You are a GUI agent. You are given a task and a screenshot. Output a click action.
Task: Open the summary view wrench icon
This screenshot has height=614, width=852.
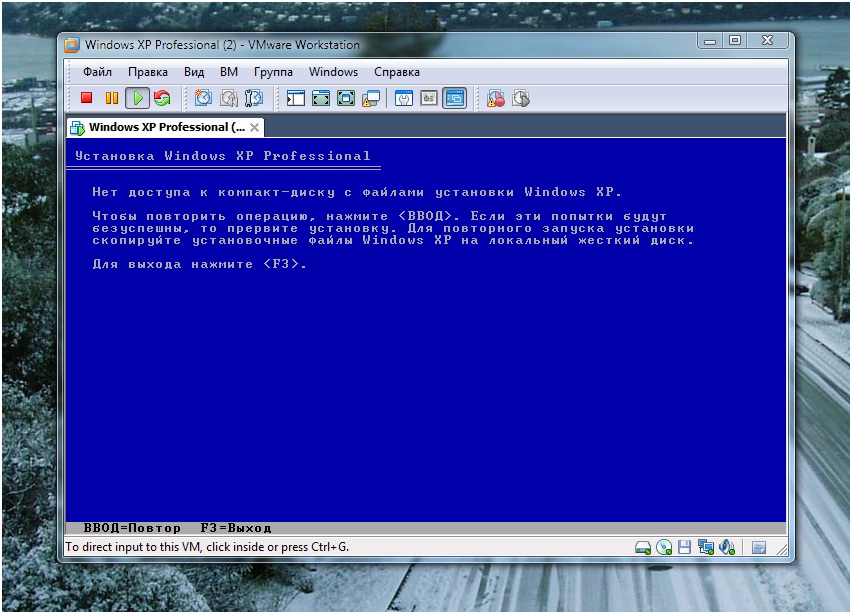(x=404, y=98)
